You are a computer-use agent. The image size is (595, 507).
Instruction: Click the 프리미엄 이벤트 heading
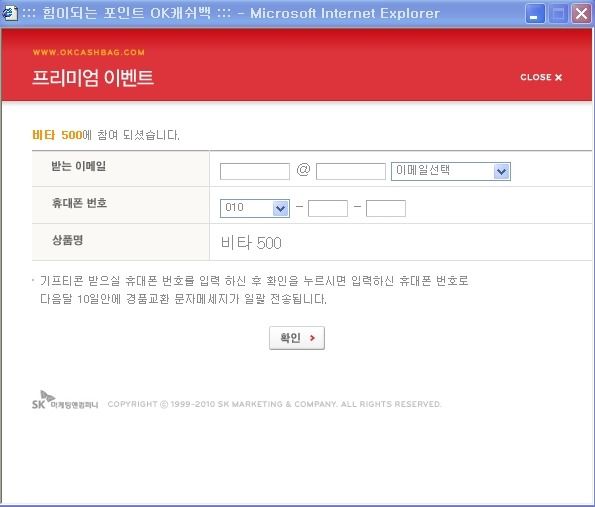click(93, 77)
